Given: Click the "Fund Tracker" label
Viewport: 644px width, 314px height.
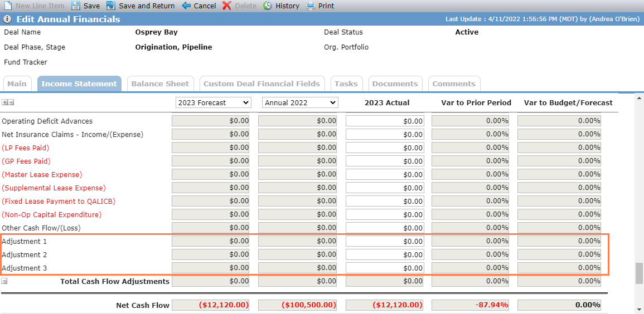Looking at the screenshot, I should [x=26, y=62].
